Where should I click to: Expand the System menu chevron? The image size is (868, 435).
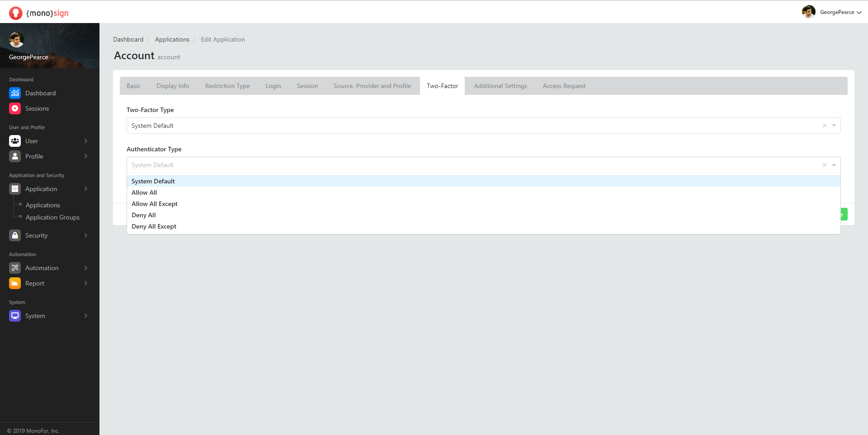(86, 316)
